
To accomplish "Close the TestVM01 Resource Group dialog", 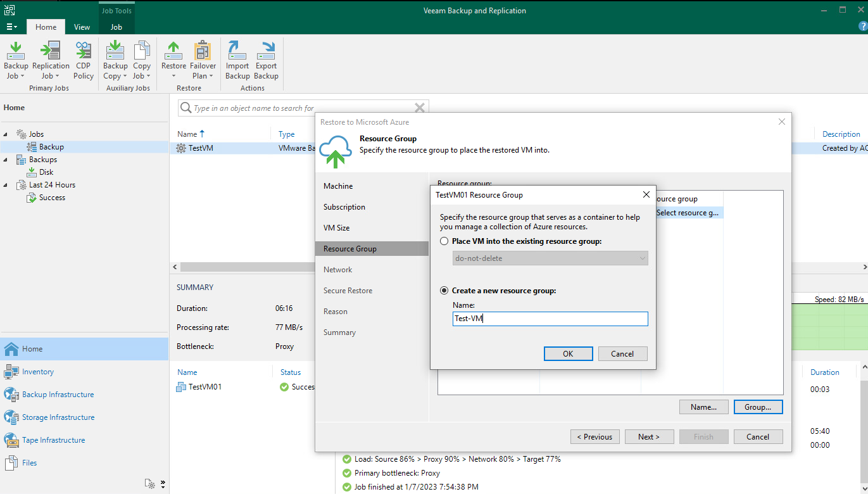I will [646, 194].
